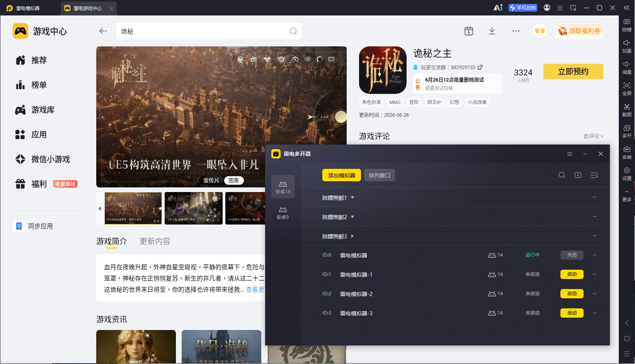Search emulators with the 雷电多开器 magnifier icon
The width and height of the screenshot is (635, 364).
[562, 175]
